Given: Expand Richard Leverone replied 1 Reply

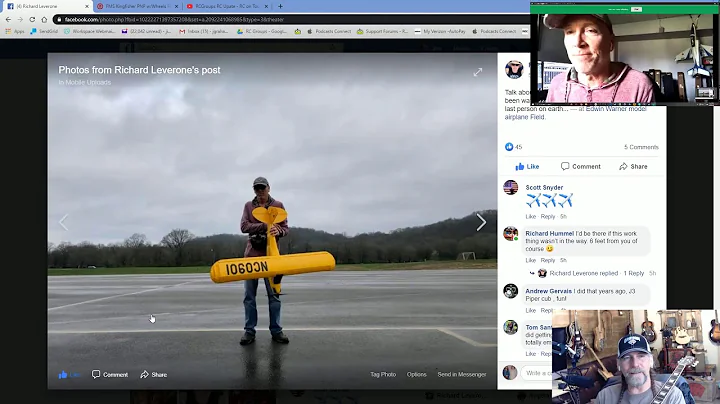Looking at the screenshot, I should coord(596,273).
